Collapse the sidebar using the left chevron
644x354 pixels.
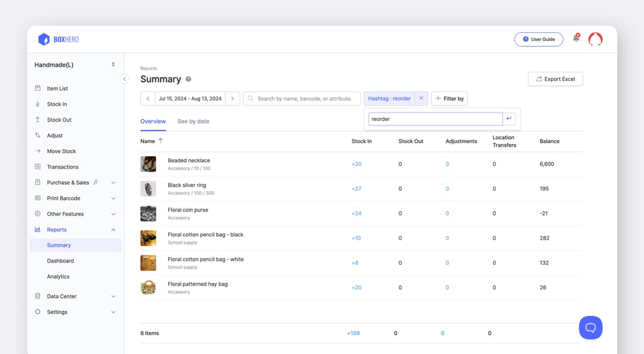click(x=124, y=78)
